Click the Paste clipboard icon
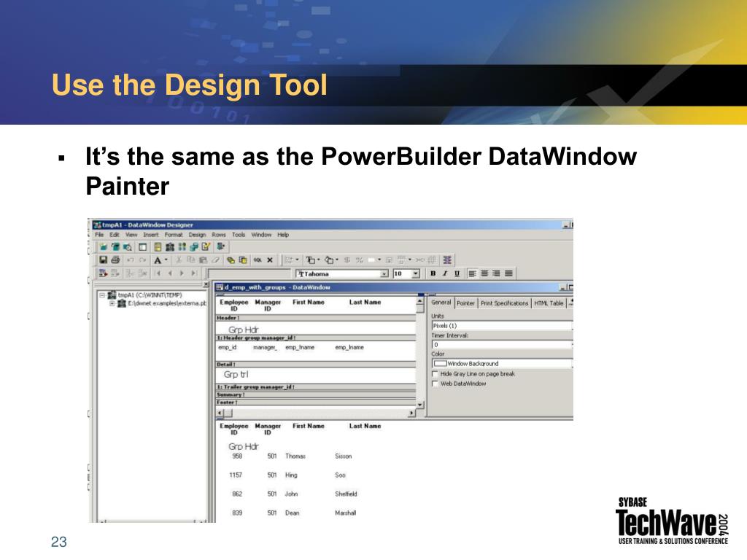This screenshot has width=747, height=560. click(x=203, y=260)
